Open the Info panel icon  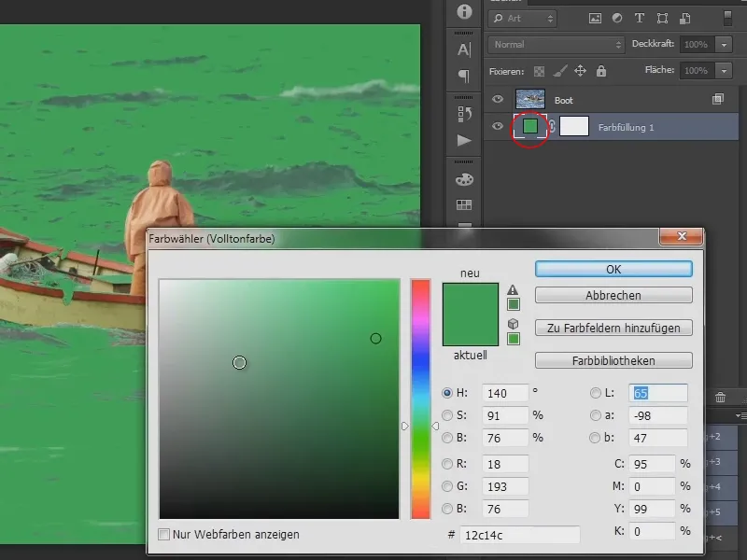click(464, 11)
